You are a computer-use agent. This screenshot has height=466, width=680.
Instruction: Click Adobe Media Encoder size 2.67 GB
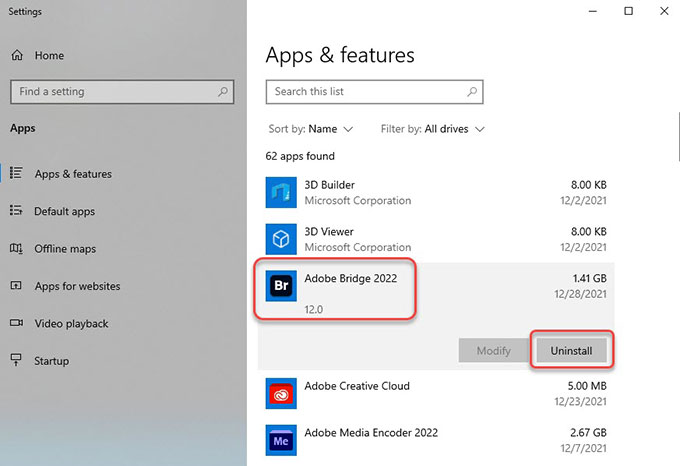tap(588, 433)
